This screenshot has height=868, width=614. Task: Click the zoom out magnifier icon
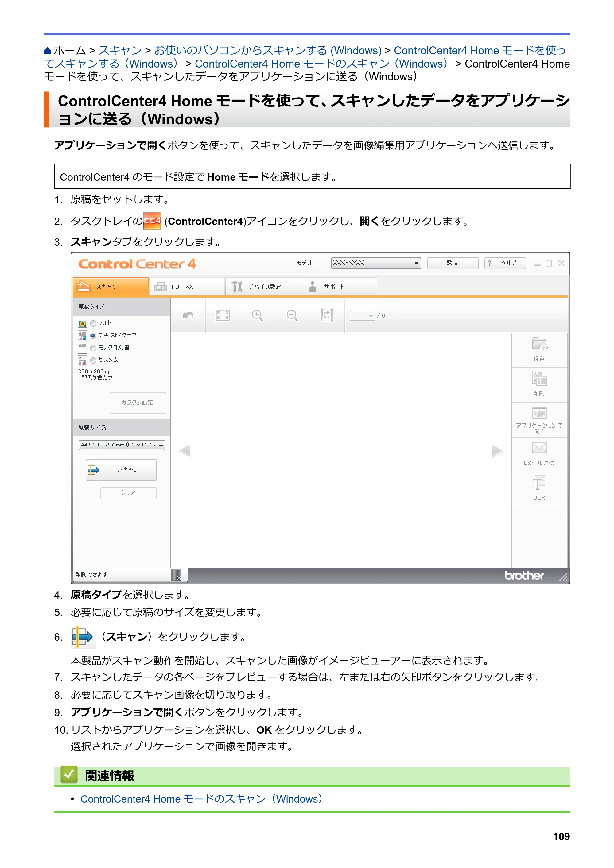point(292,315)
